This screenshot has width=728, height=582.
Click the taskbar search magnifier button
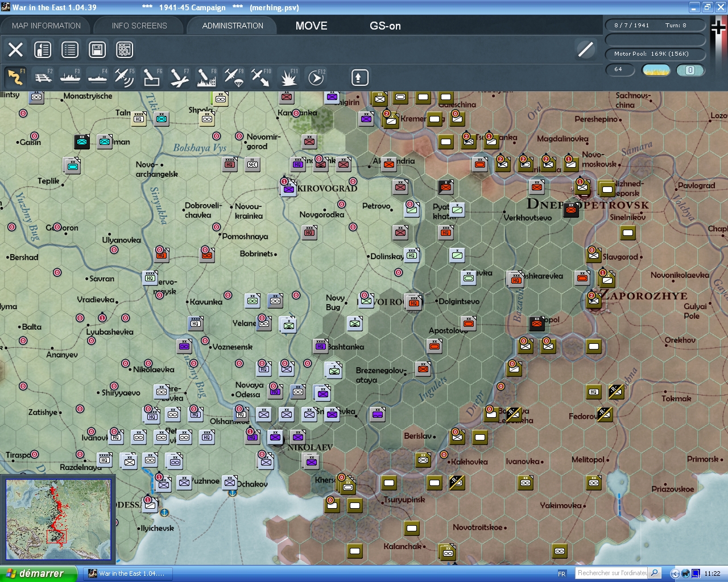tap(655, 573)
